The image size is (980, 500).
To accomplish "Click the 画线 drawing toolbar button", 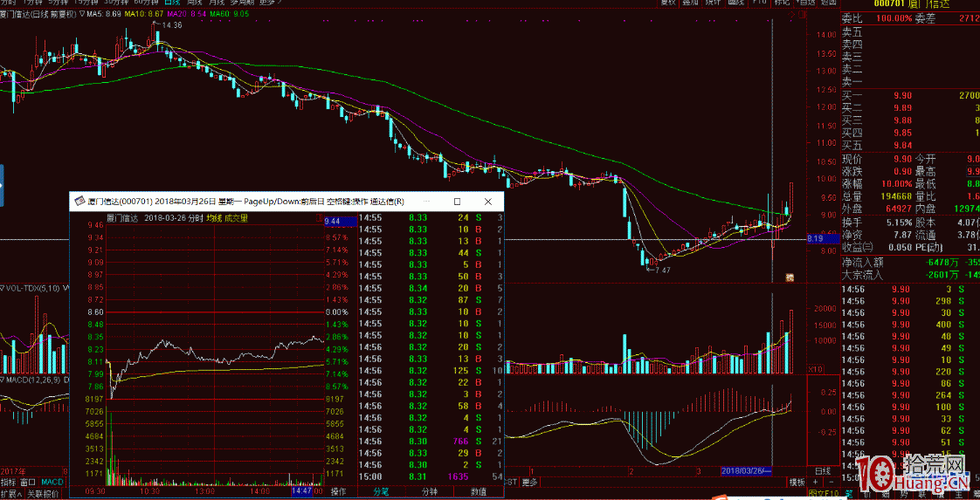I will point(735,2).
